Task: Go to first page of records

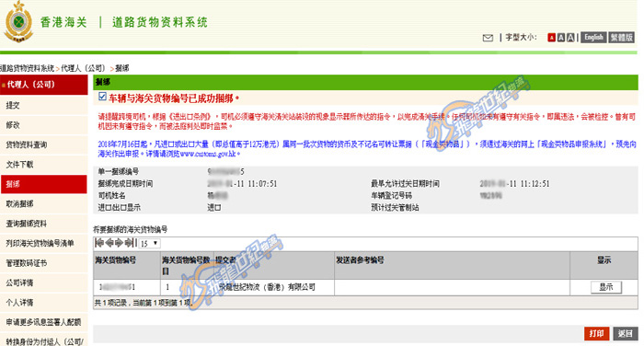Action: [x=99, y=243]
